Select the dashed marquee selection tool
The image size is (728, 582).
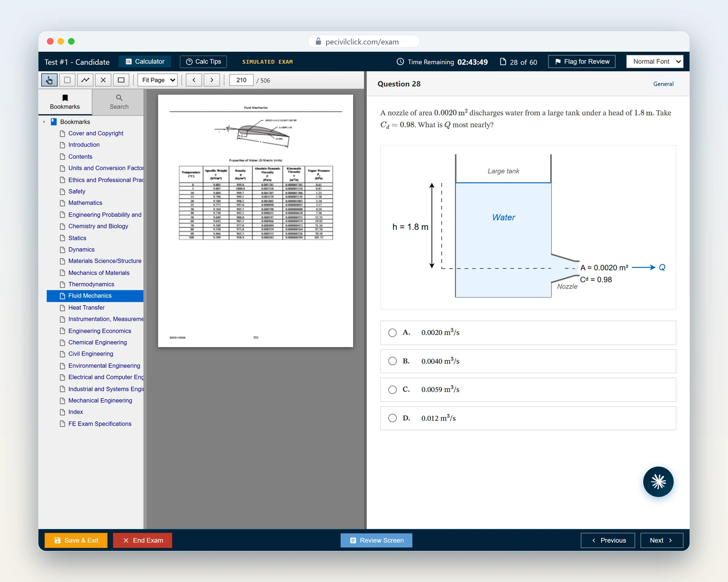(x=67, y=80)
